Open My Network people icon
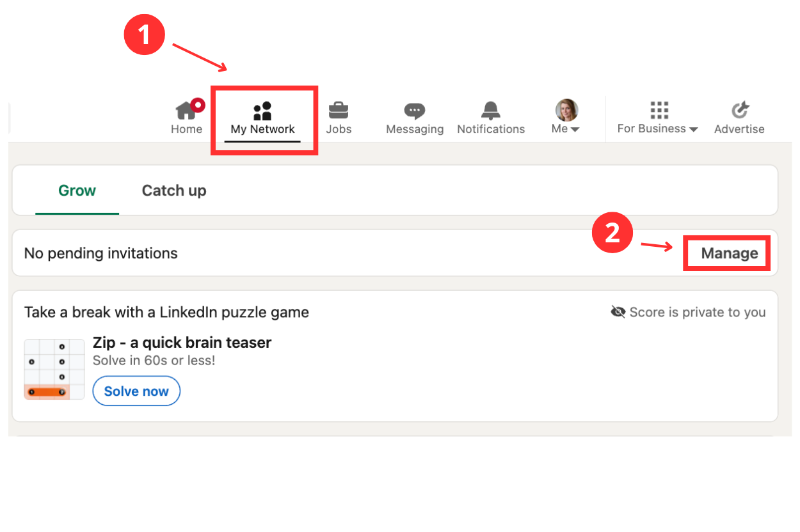 coord(262,111)
